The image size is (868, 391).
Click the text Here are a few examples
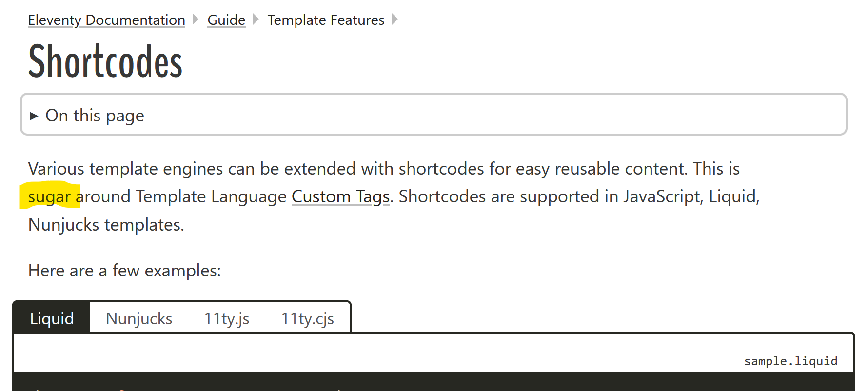pos(124,271)
